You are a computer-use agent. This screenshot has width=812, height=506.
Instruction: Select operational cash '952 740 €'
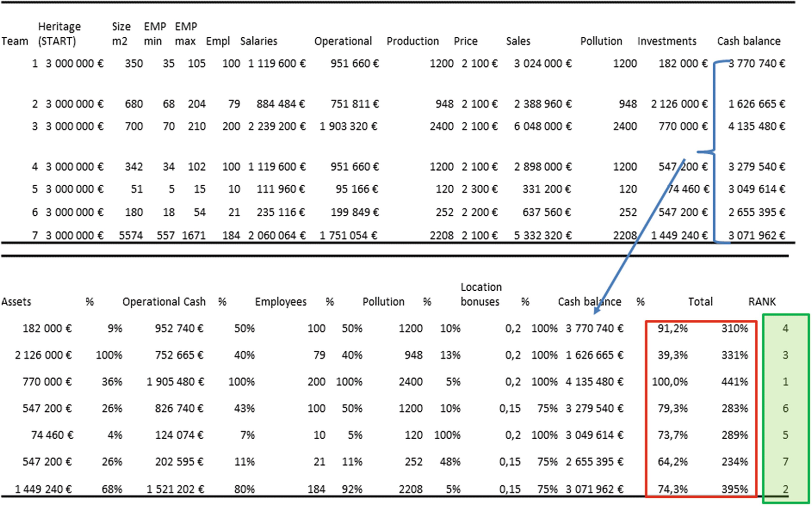(x=179, y=328)
